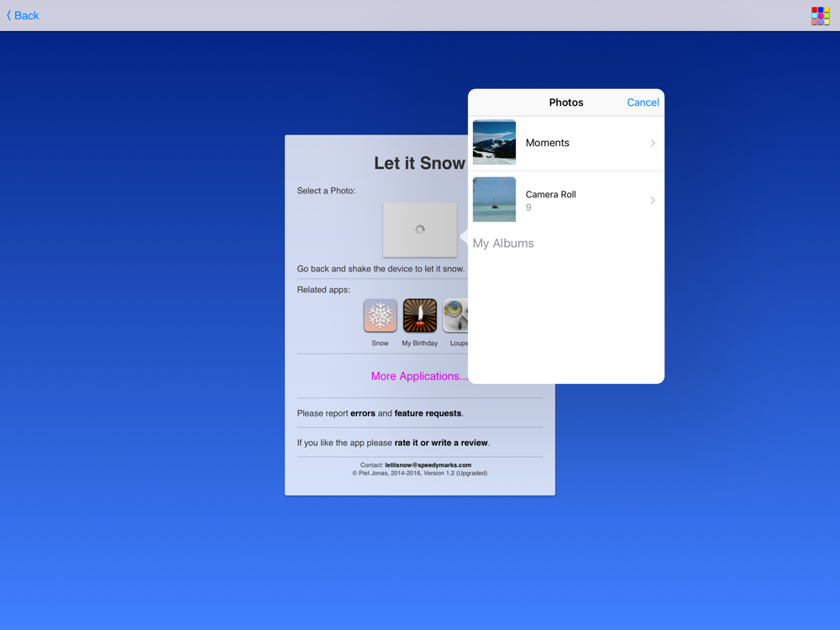Open the Loupe magnifier app icon
The height and width of the screenshot is (630, 840).
pos(456,316)
